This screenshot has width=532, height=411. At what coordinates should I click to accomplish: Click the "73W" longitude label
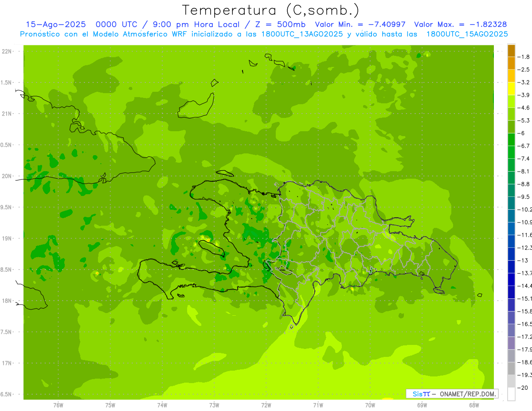coord(214,405)
